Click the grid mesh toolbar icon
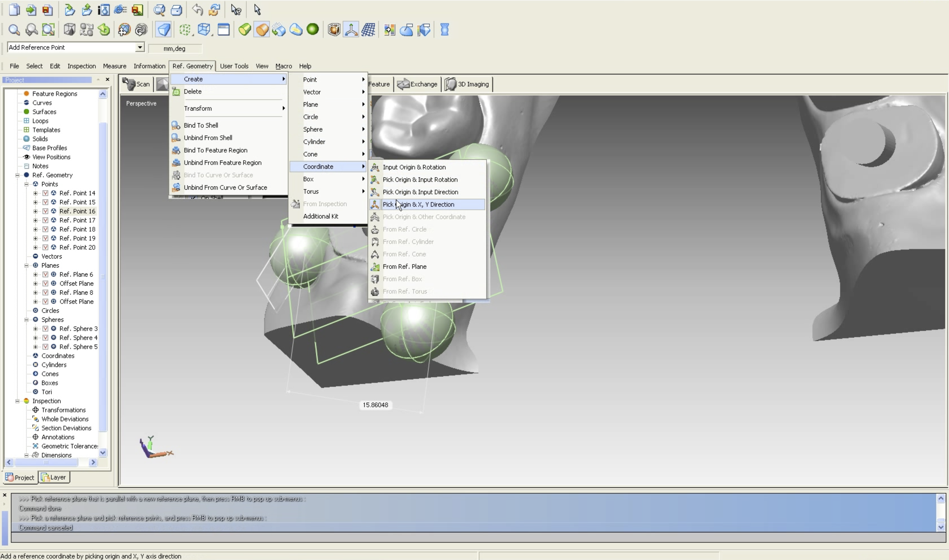949x560 pixels. (368, 30)
